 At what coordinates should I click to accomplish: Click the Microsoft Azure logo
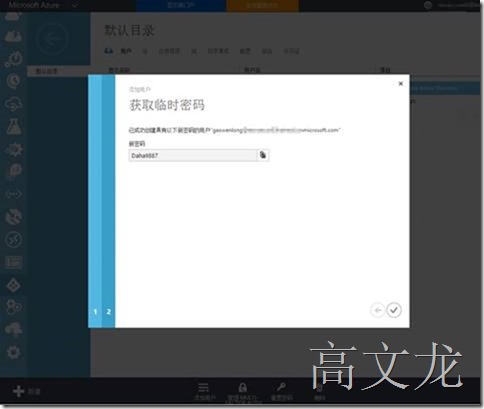click(33, 5)
